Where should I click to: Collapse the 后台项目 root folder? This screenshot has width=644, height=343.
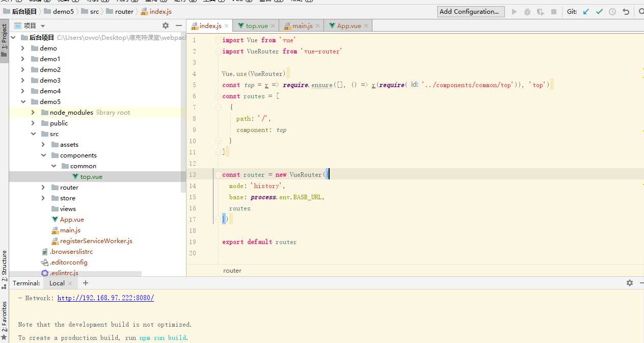pos(13,38)
